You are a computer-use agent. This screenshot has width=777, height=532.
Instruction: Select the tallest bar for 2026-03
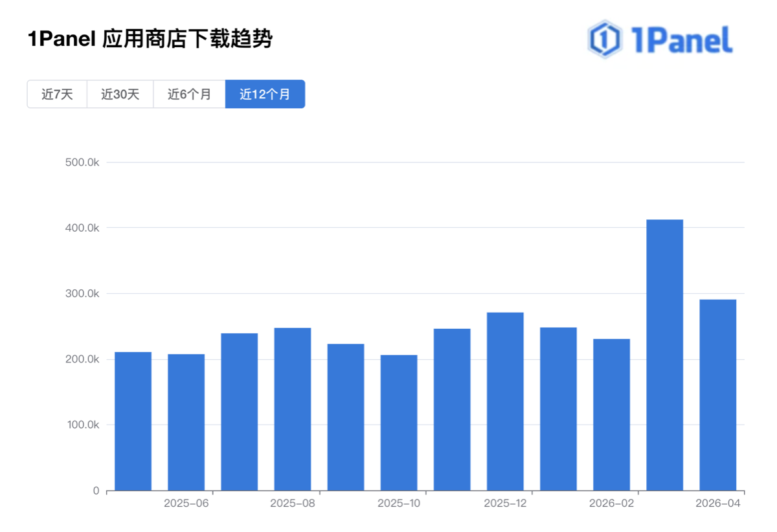(665, 356)
